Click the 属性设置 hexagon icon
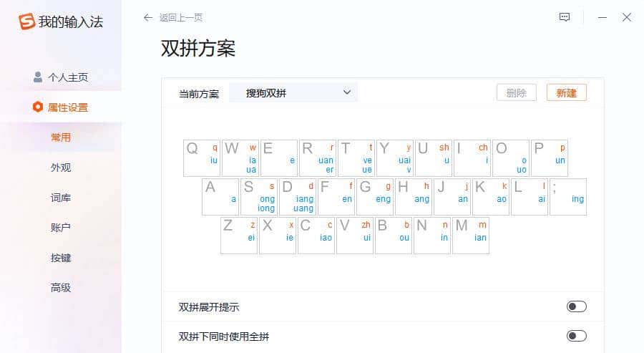The width and height of the screenshot is (644, 353). tap(38, 107)
